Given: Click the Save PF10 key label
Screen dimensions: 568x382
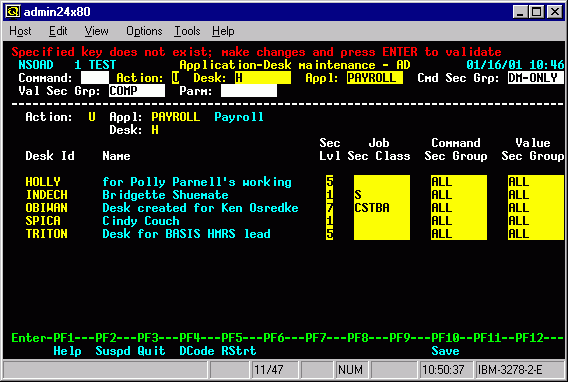Looking at the screenshot, I should 446,351.
